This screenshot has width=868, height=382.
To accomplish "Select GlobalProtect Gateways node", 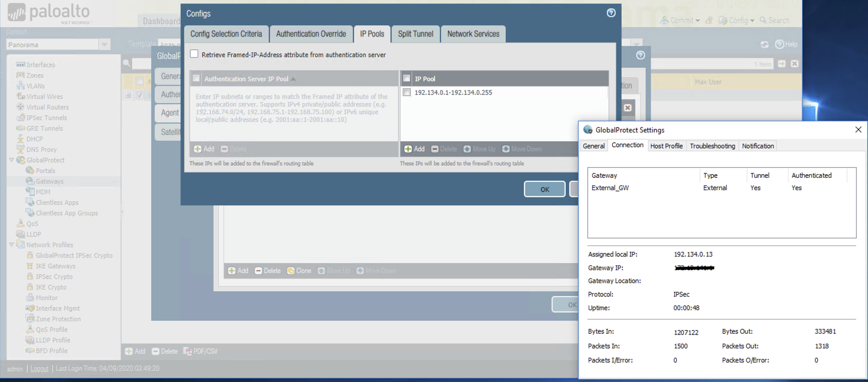I will [x=49, y=181].
